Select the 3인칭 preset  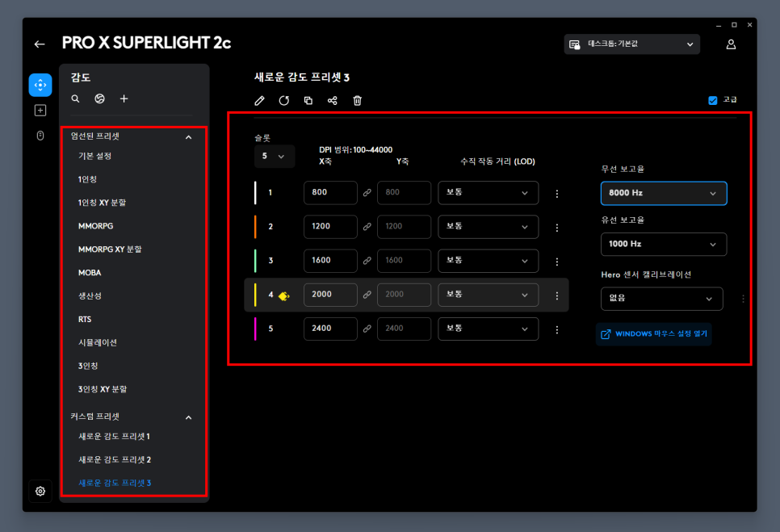pos(88,366)
